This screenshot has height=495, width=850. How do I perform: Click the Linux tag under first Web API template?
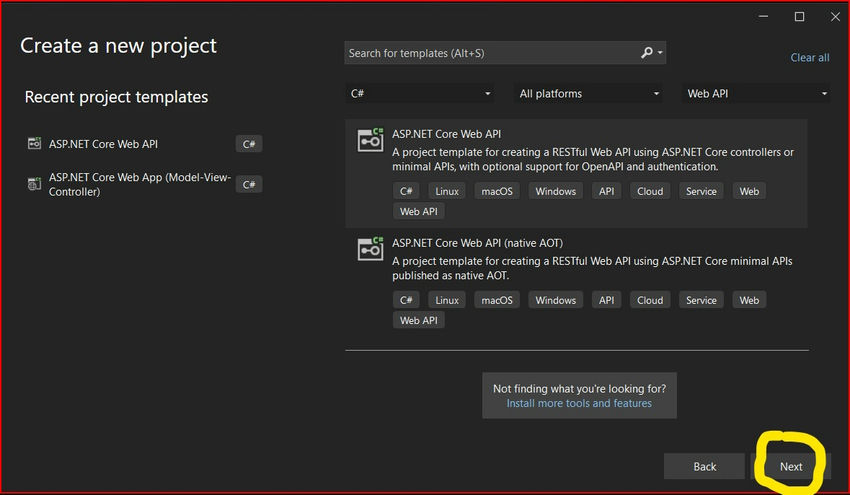click(x=447, y=191)
